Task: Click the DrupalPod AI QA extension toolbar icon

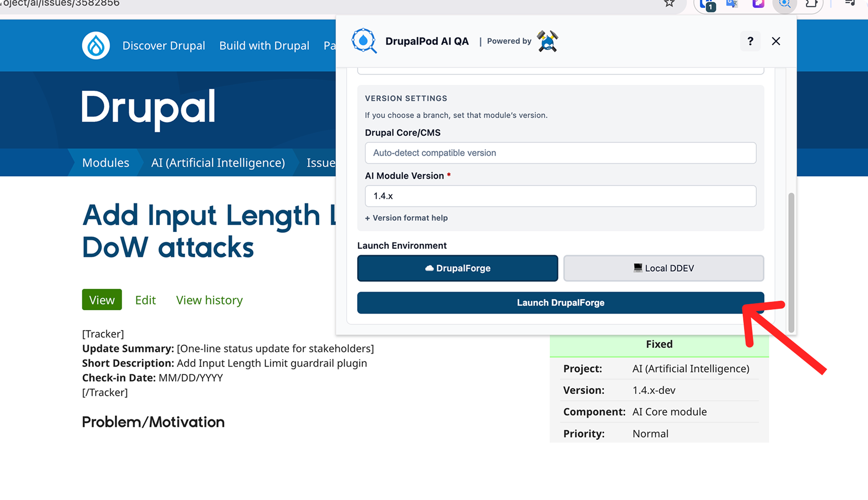Action: [x=784, y=4]
